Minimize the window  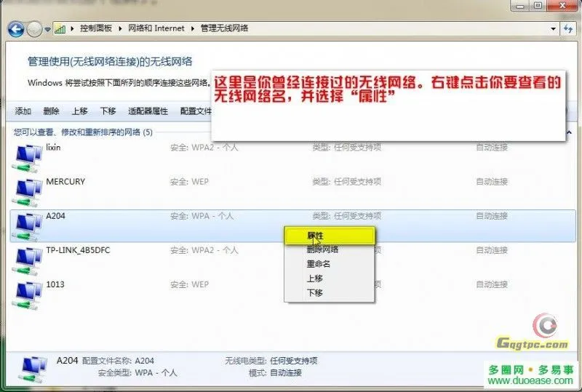(x=520, y=6)
